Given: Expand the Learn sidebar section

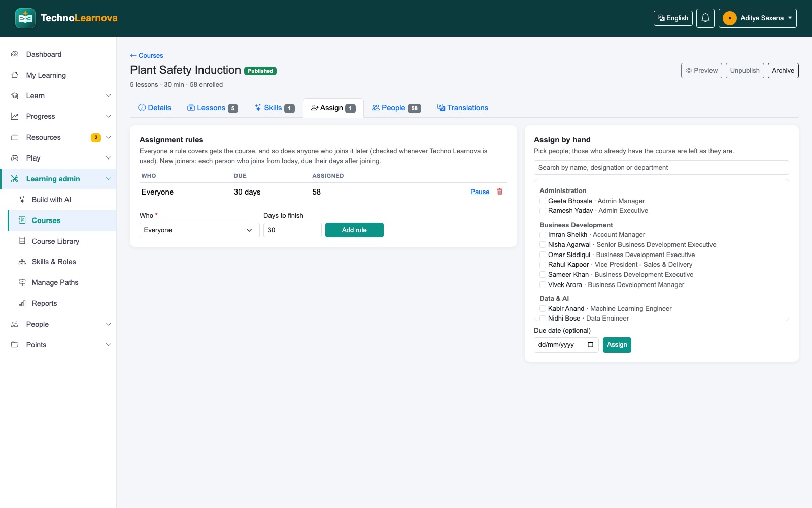Looking at the screenshot, I should 58,96.
